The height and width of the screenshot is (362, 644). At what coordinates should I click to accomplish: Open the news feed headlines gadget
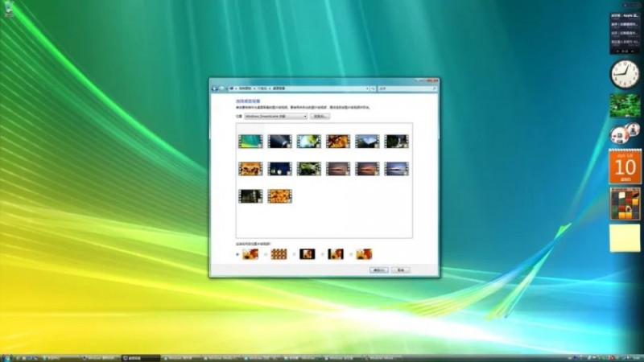click(x=625, y=27)
